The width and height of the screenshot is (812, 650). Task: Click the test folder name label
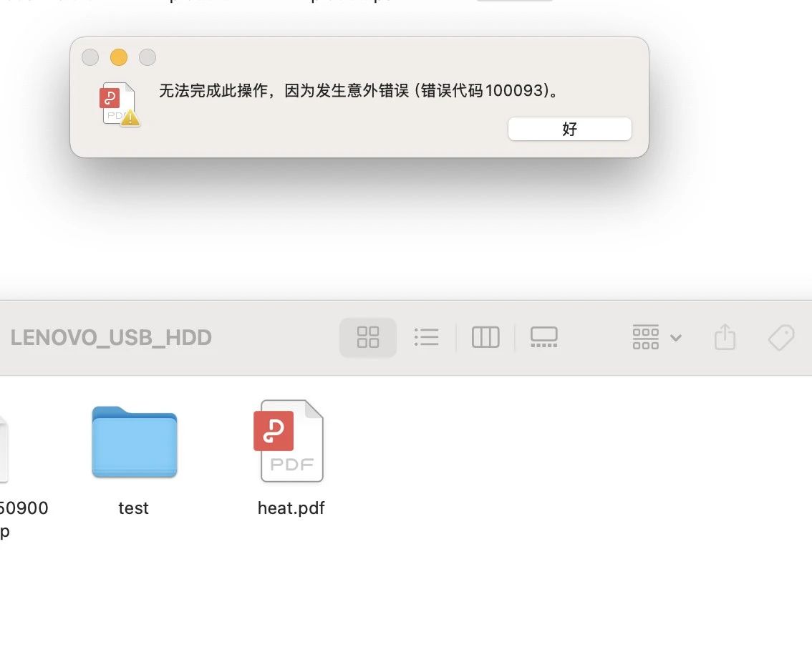[x=134, y=508]
